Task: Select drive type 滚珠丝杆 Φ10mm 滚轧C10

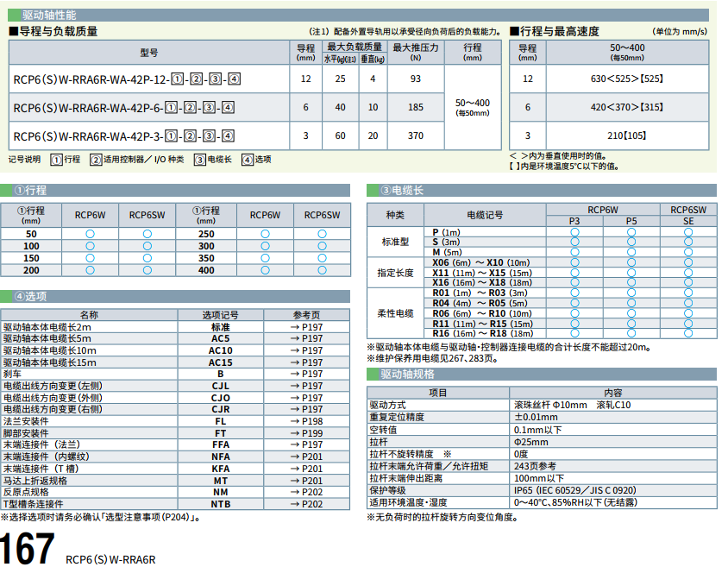Action: click(x=572, y=405)
